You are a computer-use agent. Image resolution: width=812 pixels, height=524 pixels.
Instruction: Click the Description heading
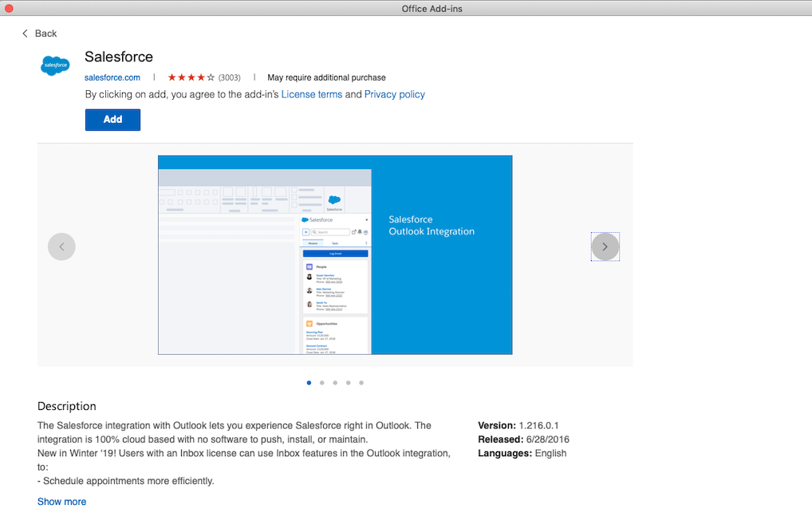(67, 406)
